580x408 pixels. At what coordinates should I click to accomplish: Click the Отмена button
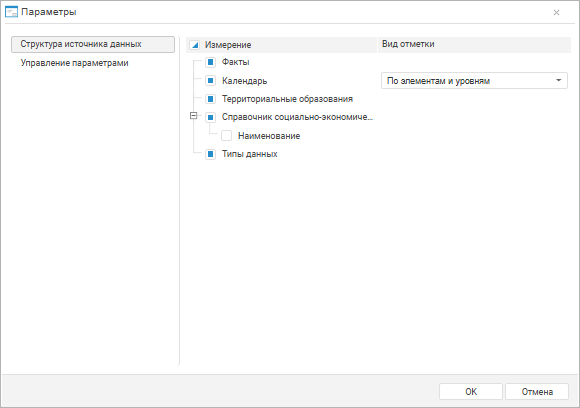[537, 391]
